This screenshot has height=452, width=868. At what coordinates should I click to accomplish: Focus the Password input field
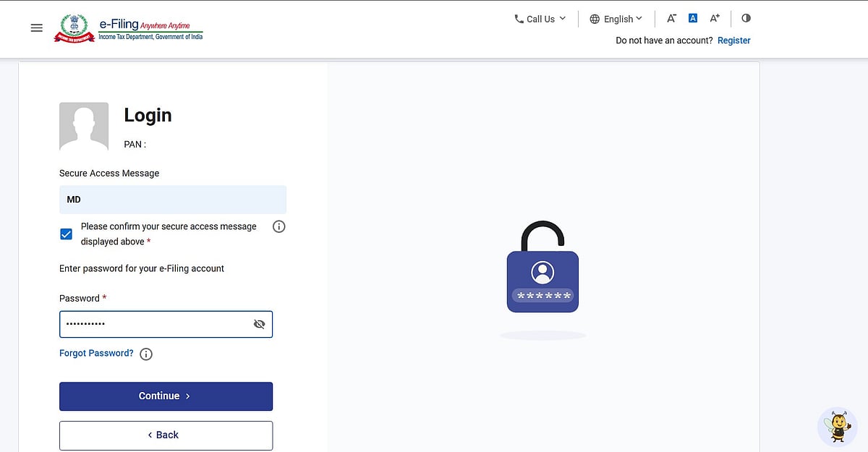(x=166, y=324)
